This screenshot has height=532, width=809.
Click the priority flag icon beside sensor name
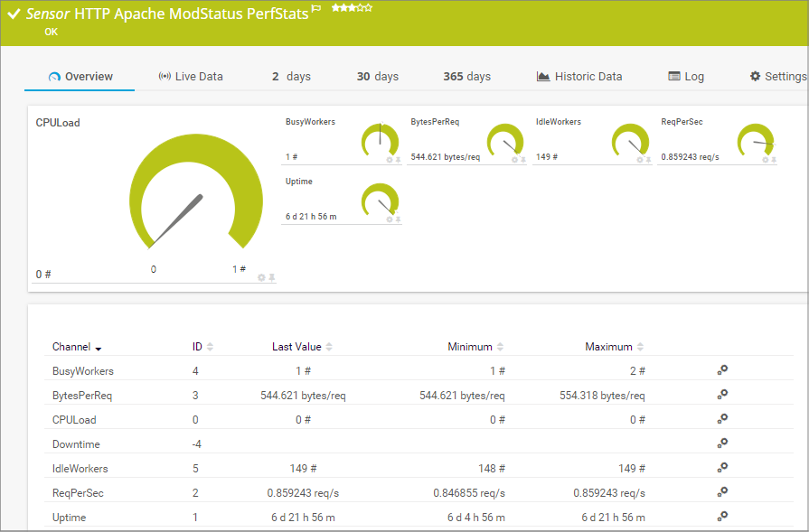pyautogui.click(x=316, y=8)
